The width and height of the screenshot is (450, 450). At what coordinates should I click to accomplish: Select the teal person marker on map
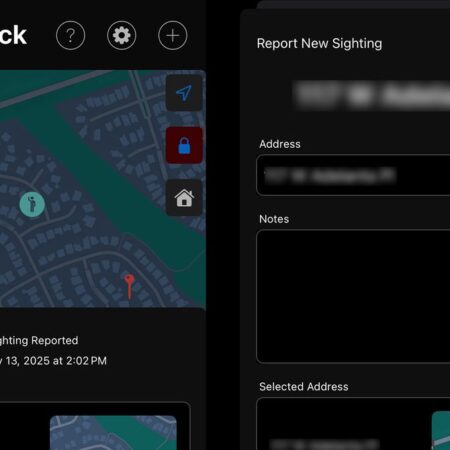[32, 204]
